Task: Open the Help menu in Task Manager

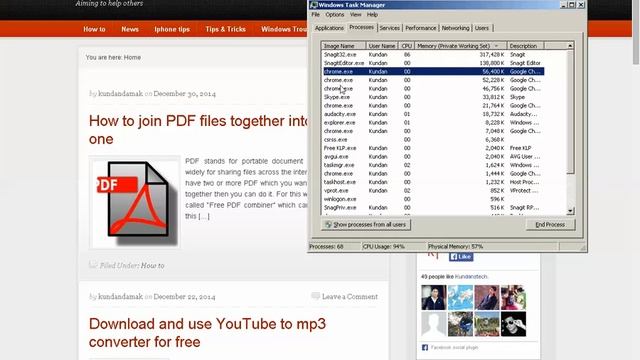Action: point(372,15)
